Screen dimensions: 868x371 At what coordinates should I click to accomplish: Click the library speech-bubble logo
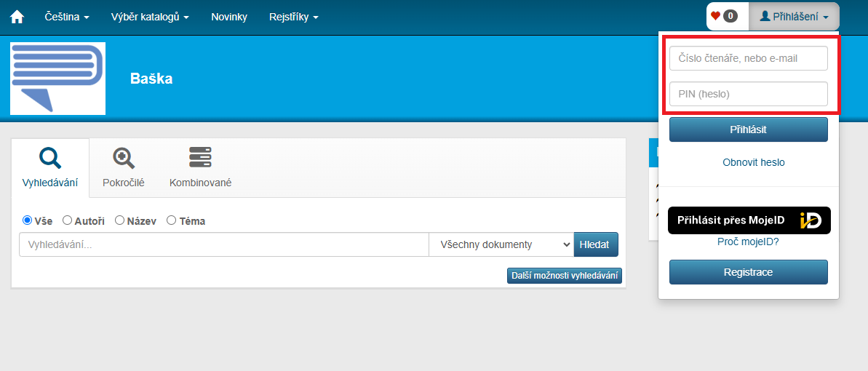58,79
